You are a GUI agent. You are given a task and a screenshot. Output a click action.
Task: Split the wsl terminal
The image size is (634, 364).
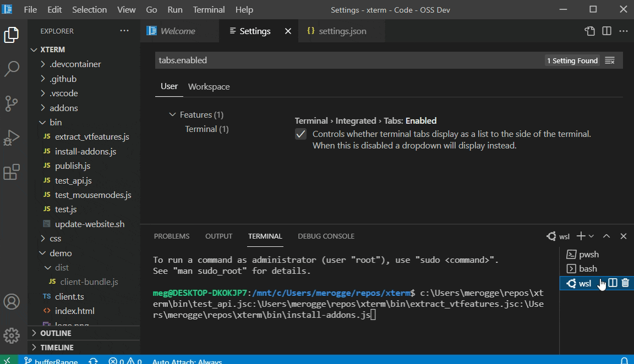pyautogui.click(x=613, y=283)
